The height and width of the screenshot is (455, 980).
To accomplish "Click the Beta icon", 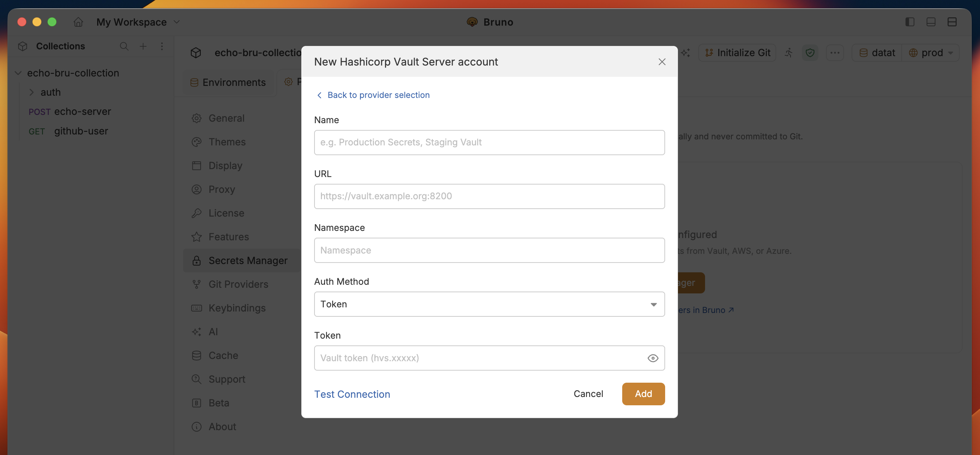I will tap(197, 403).
